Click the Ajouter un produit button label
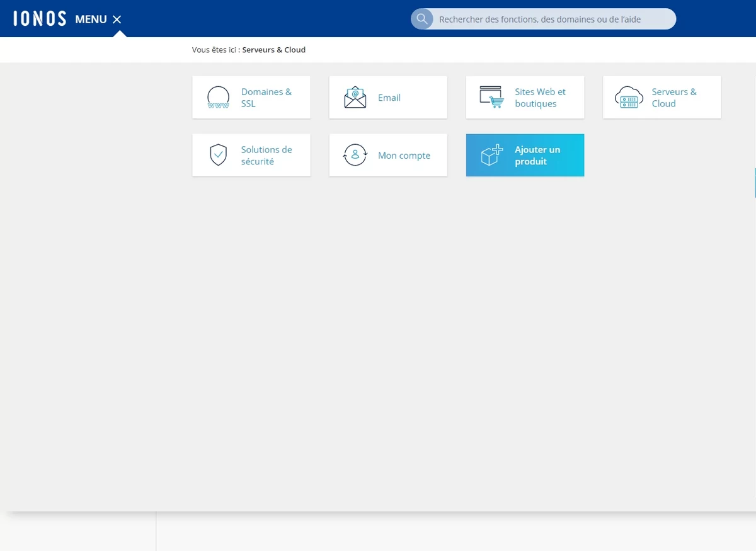 tap(537, 156)
